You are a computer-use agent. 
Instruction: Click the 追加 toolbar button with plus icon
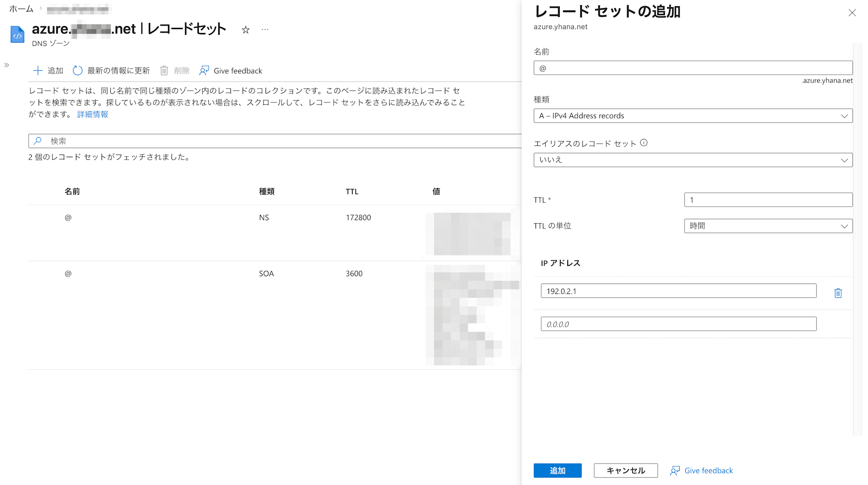pos(48,70)
